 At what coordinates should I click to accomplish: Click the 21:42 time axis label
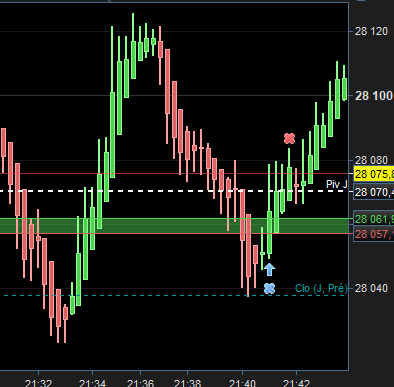tap(296, 383)
